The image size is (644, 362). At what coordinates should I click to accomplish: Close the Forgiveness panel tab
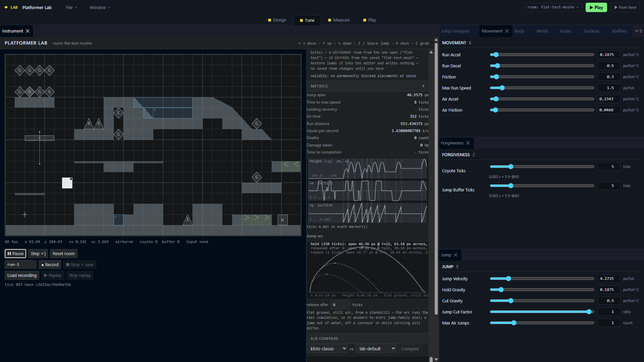(x=468, y=143)
